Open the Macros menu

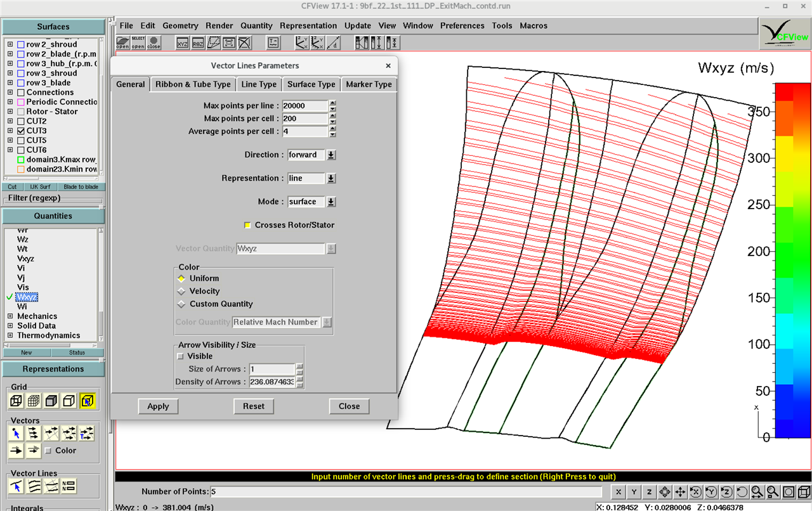click(x=534, y=26)
